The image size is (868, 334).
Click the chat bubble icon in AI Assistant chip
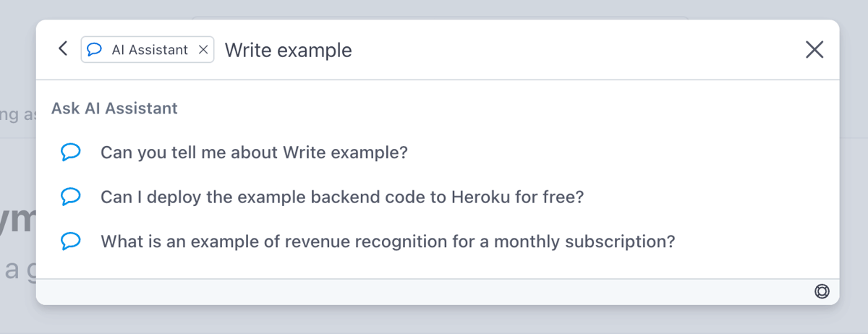tap(94, 50)
